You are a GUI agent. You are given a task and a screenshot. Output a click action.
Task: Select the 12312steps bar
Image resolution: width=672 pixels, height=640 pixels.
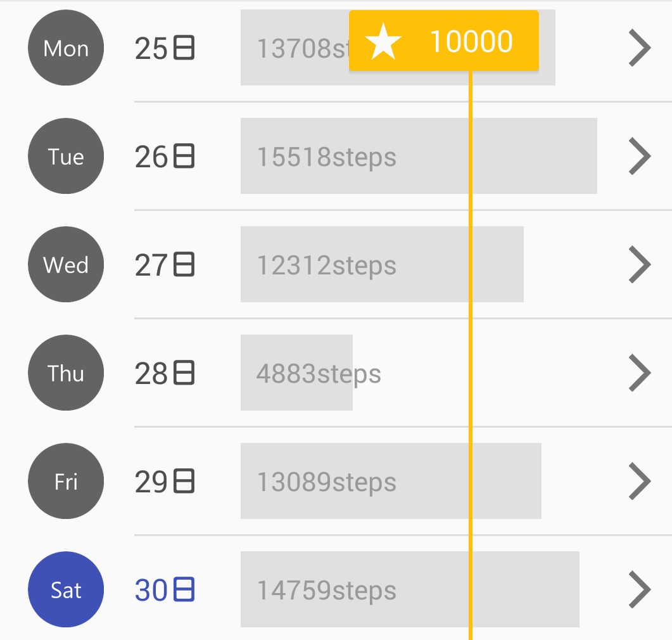382,264
